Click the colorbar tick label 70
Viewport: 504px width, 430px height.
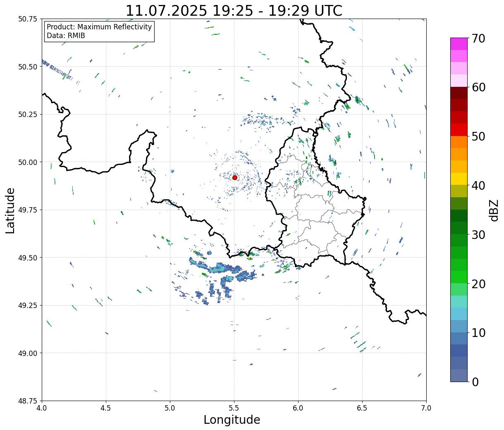[478, 38]
